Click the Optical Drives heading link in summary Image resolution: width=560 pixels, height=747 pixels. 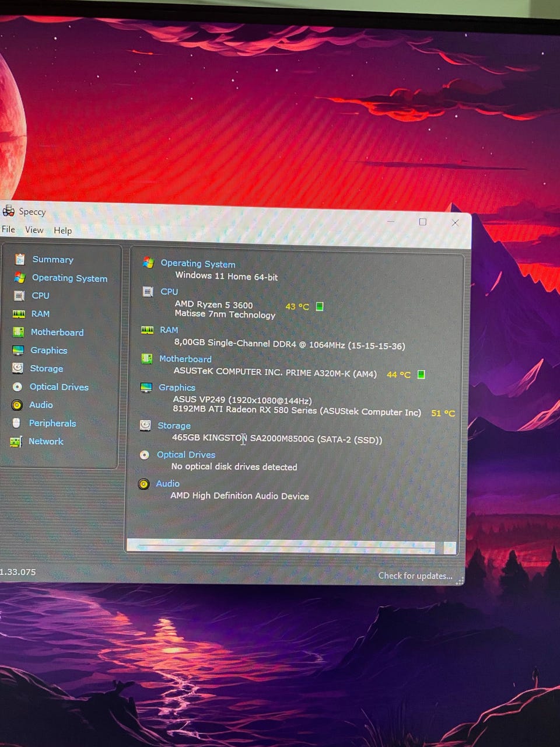[185, 455]
